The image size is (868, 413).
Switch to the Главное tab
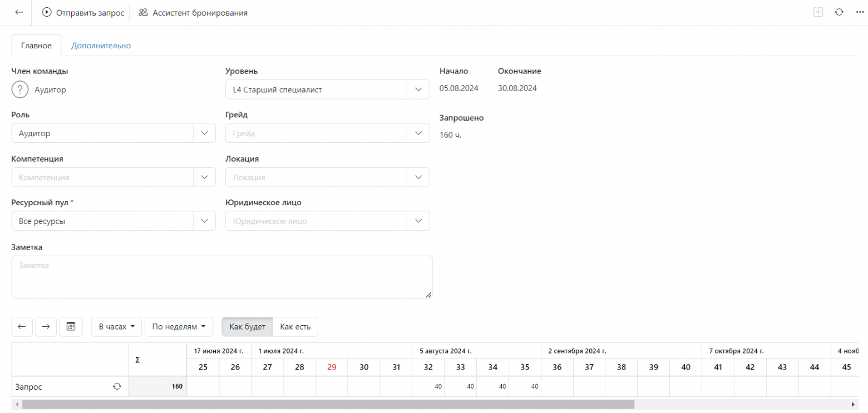[x=37, y=46]
